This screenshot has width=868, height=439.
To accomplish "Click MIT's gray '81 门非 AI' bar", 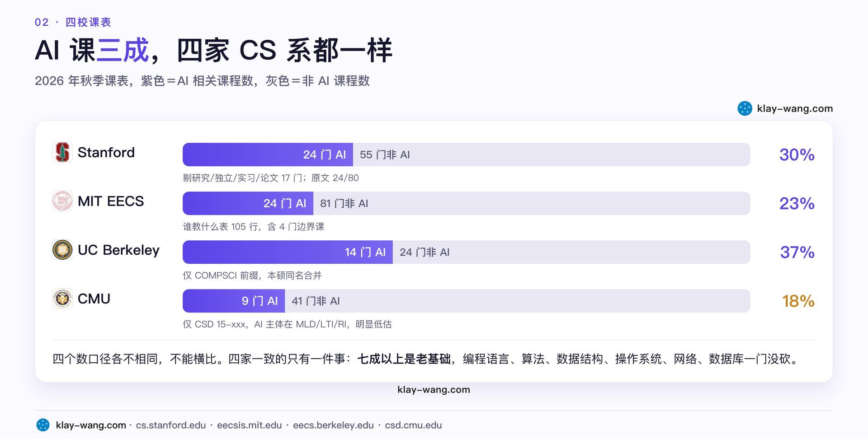I will (532, 203).
